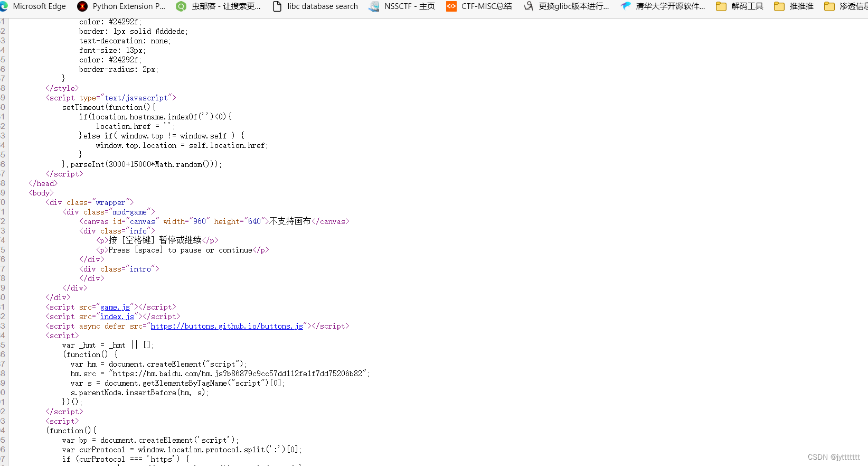Image resolution: width=868 pixels, height=466 pixels.
Task: Click the Python Extension bookmark icon
Action: [x=82, y=6]
